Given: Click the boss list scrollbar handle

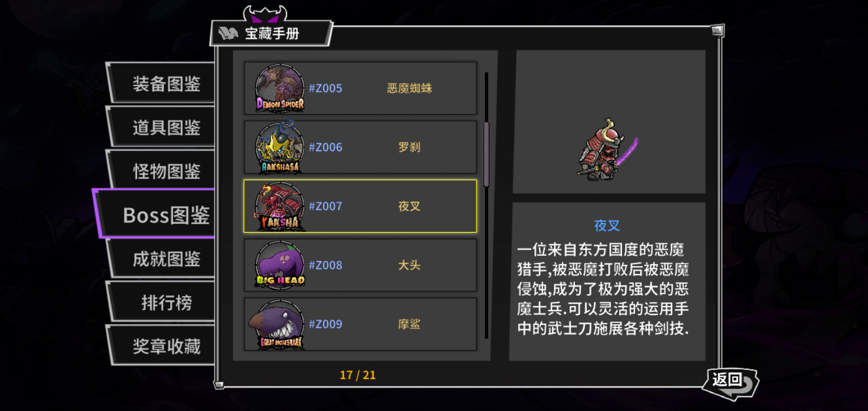Looking at the screenshot, I should (x=487, y=154).
